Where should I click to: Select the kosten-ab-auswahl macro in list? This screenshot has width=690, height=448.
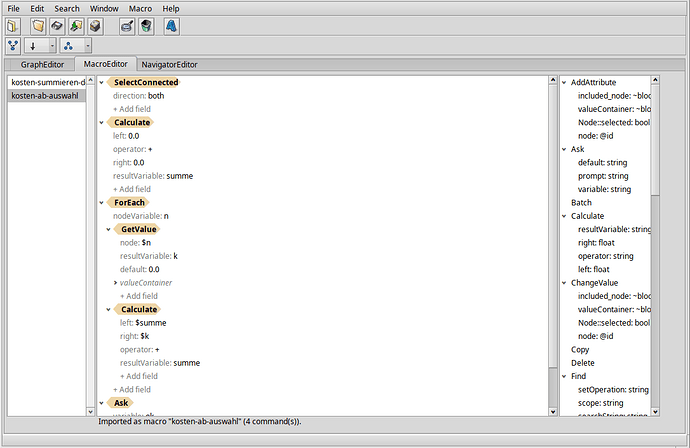[47, 95]
